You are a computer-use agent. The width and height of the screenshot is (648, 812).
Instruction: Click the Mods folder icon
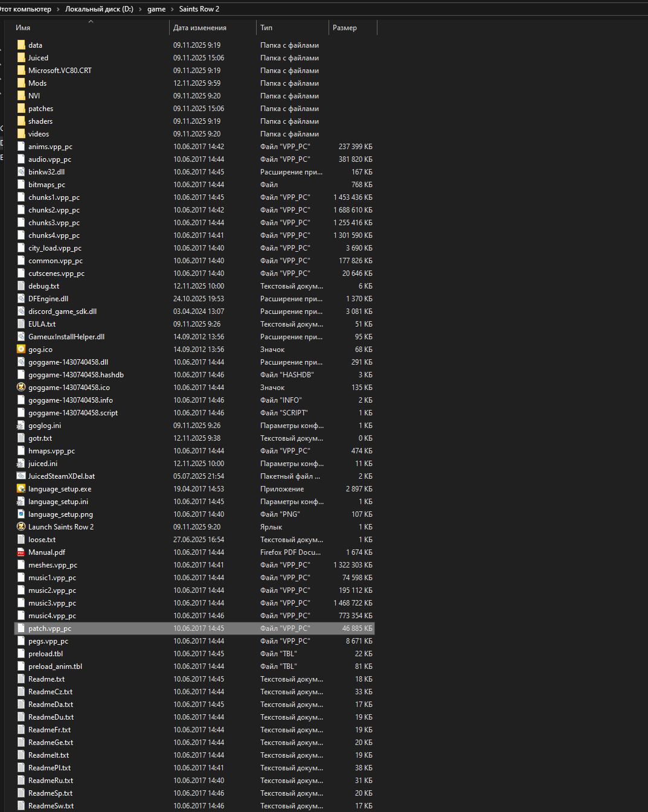tap(21, 83)
